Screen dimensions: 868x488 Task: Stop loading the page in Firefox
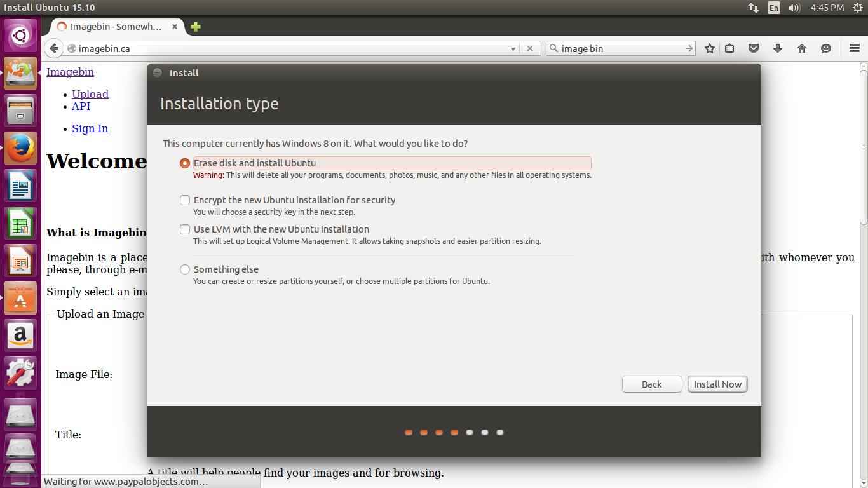point(530,48)
